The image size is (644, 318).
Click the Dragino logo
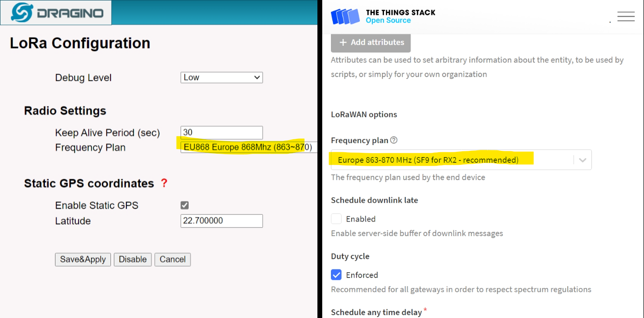[56, 13]
